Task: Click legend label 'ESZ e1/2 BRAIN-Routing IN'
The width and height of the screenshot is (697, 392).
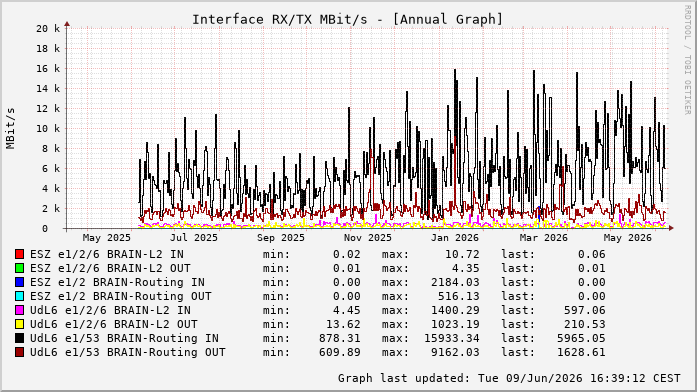Action: click(117, 282)
